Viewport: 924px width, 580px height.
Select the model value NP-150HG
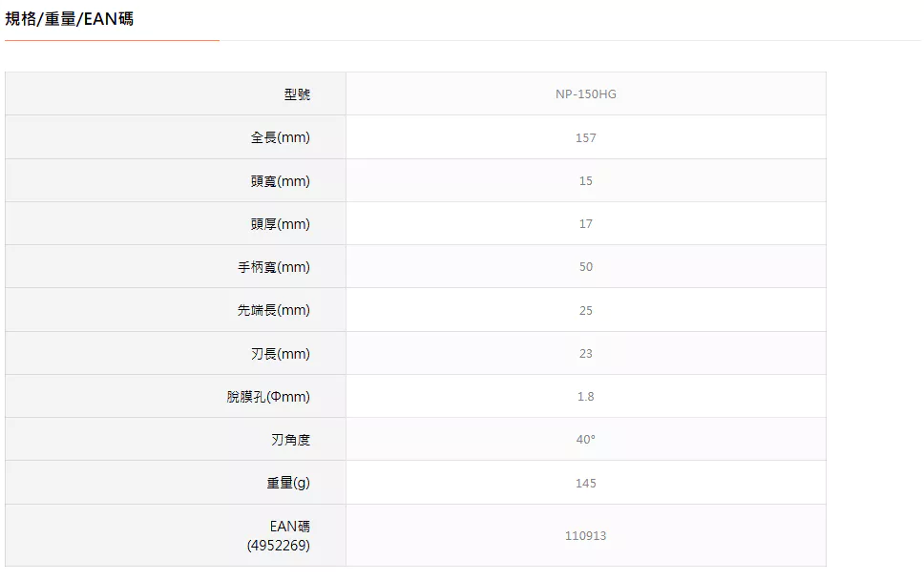[x=586, y=94]
